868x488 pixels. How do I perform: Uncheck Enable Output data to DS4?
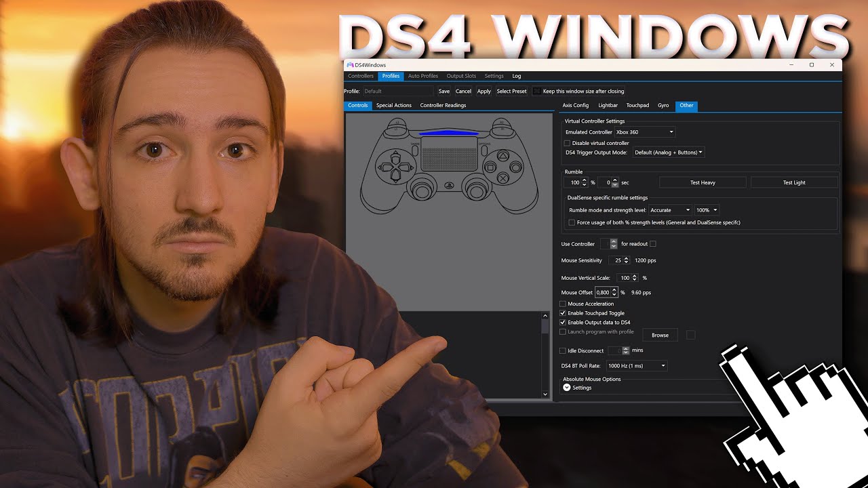click(563, 323)
